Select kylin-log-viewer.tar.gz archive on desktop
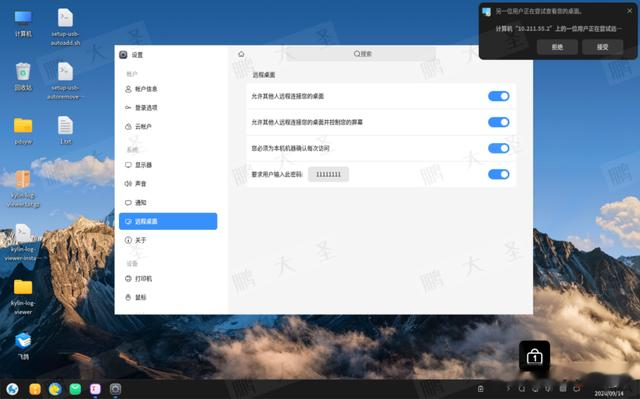The image size is (640, 399). [x=23, y=188]
